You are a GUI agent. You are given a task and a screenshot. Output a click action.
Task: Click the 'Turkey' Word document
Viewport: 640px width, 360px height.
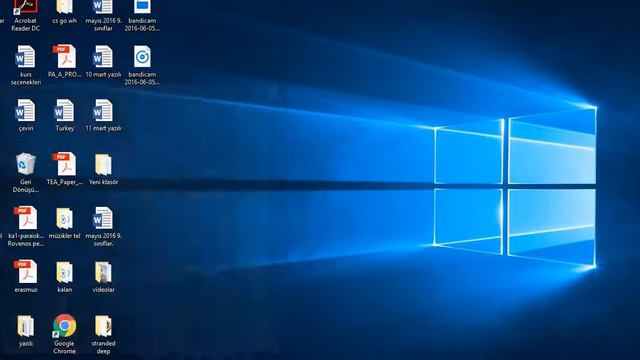(x=64, y=115)
